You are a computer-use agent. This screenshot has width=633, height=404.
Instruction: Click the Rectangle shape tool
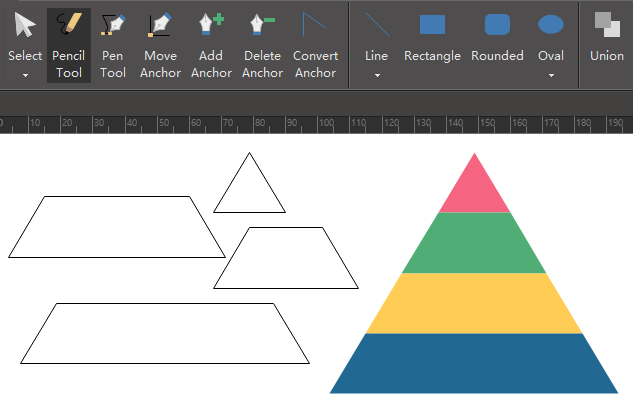pos(432,38)
